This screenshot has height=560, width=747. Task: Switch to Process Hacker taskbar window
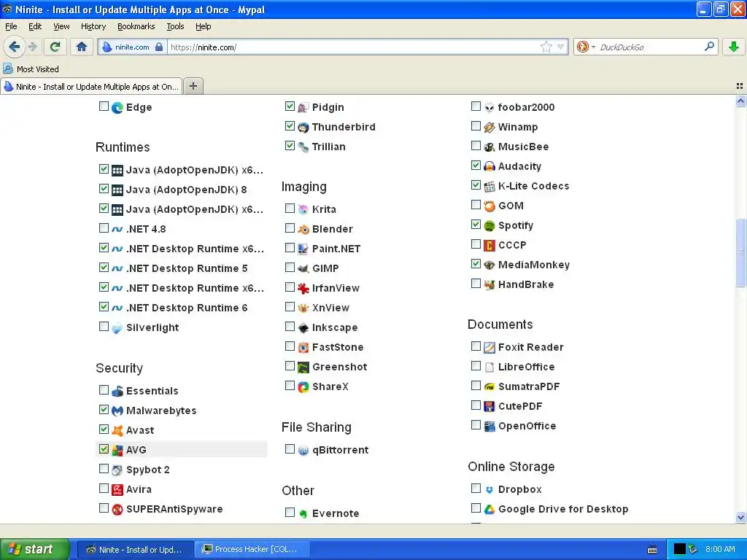(252, 550)
